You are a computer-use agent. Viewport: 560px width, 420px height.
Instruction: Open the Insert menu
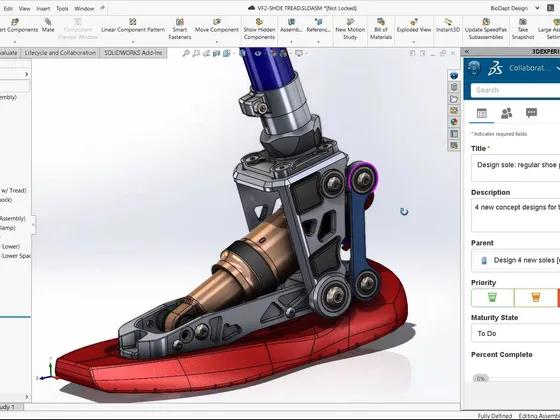(43, 9)
